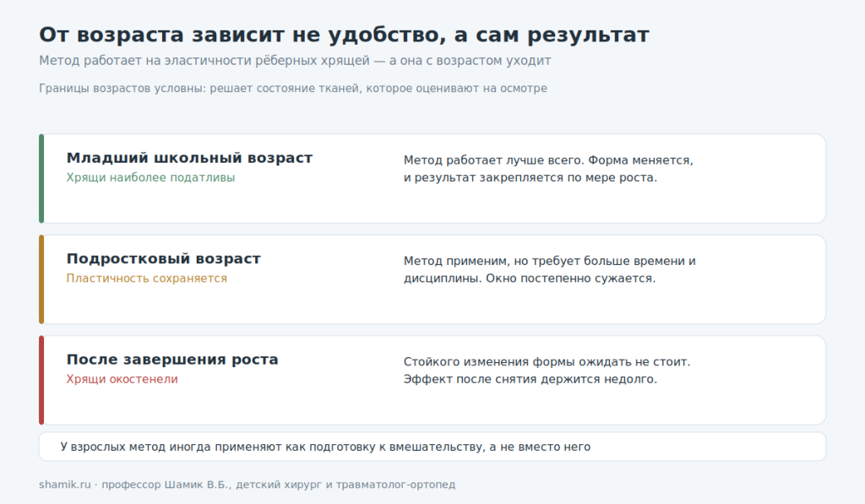
Task: Click subtitle about эластичности рёберных хрящей
Action: coord(295,61)
